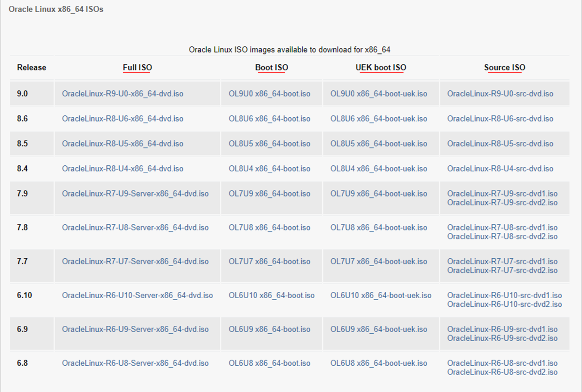Open OL8U4 x86_64-boot.iso
The image size is (582, 392).
(270, 169)
